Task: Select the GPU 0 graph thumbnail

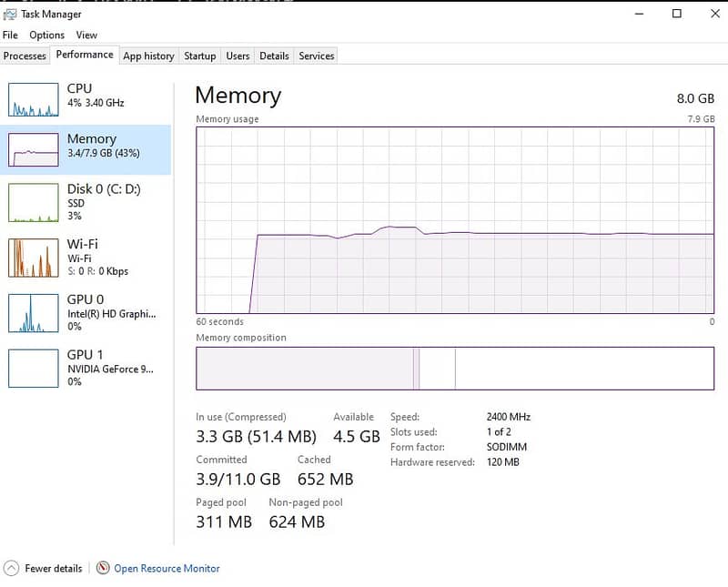Action: 34,313
